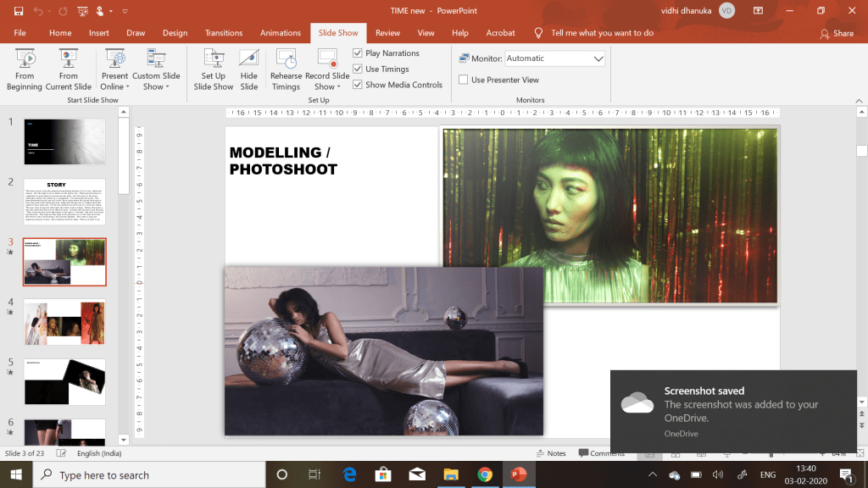Switch to the Transitions tab
The width and height of the screenshot is (868, 488).
coord(224,33)
